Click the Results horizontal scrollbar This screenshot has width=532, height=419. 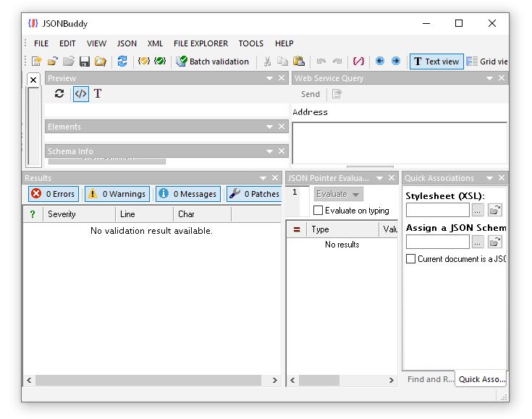coord(148,380)
